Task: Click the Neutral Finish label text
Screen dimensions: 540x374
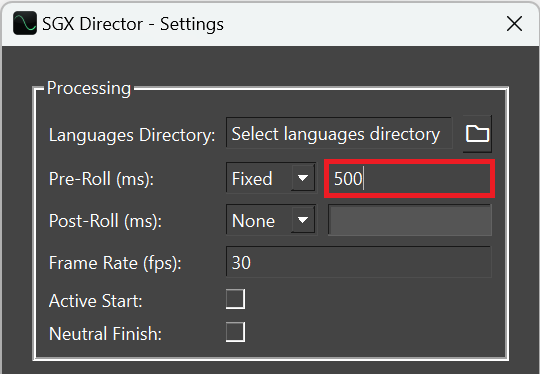Action: click(105, 334)
